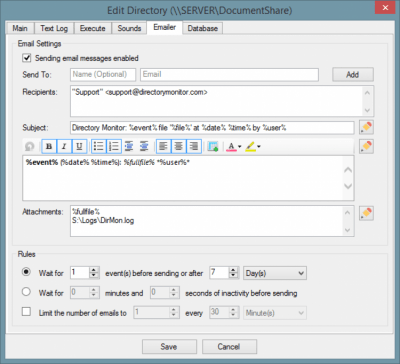This screenshot has height=364, width=400.
Task: Switch to the Text Log tab
Action: pos(54,28)
